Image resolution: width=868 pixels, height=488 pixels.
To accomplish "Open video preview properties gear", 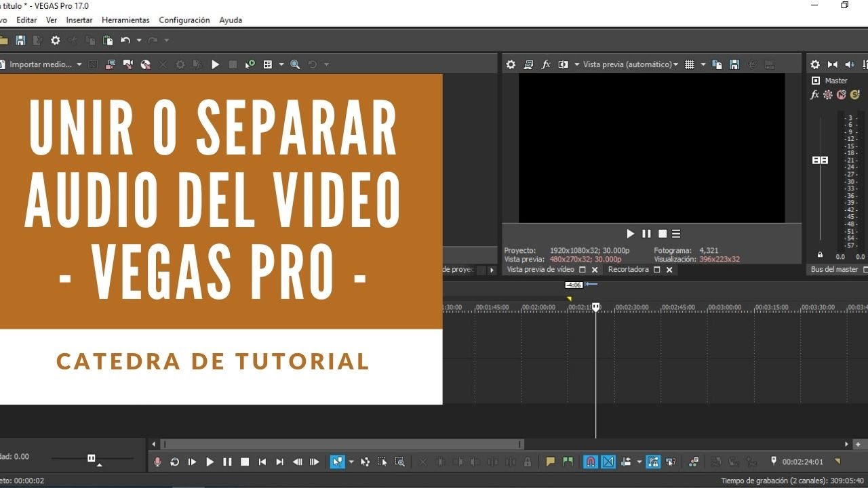I will (x=511, y=64).
